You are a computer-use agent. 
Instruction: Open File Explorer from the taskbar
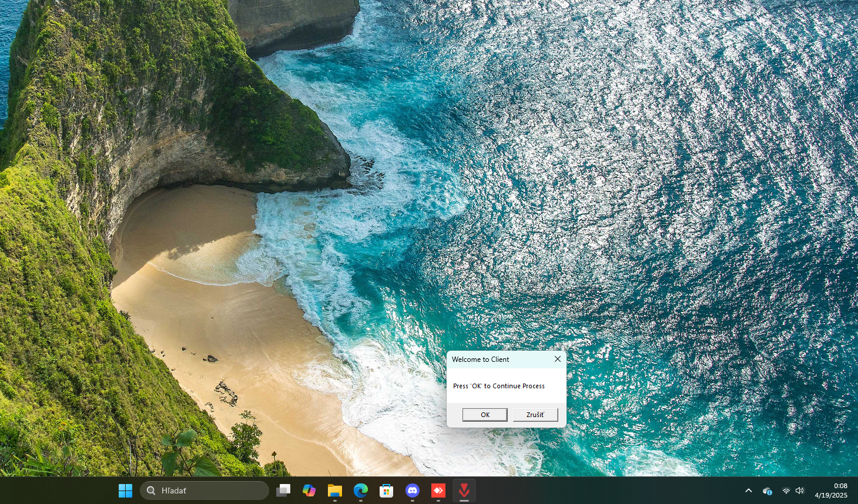coord(335,490)
